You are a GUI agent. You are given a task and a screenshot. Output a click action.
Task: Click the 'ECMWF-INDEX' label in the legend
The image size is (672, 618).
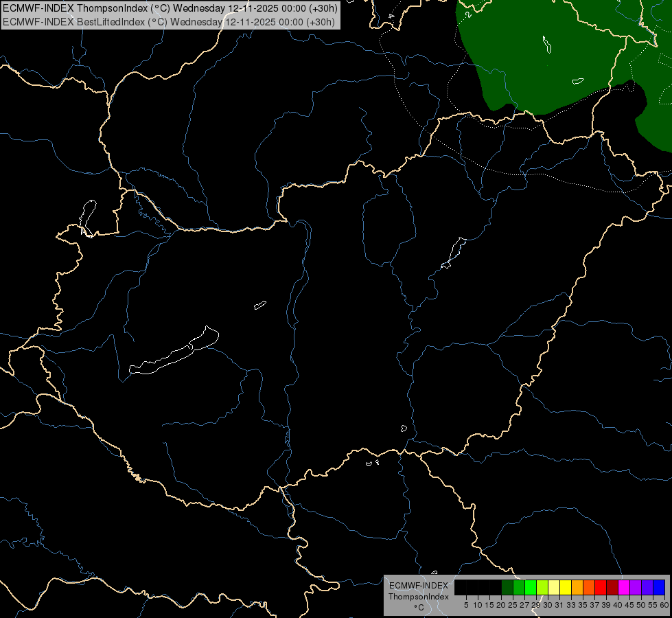tap(419, 586)
